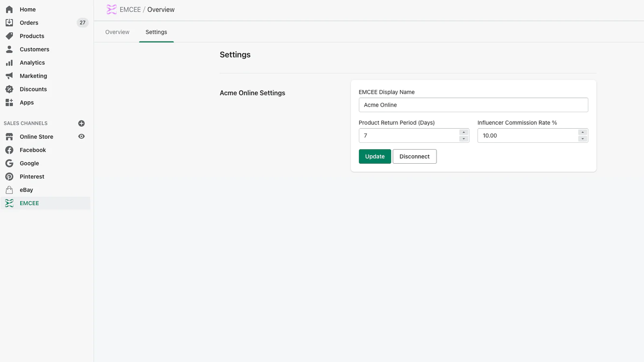Click the Google logo icon
The height and width of the screenshot is (362, 644).
pyautogui.click(x=9, y=163)
